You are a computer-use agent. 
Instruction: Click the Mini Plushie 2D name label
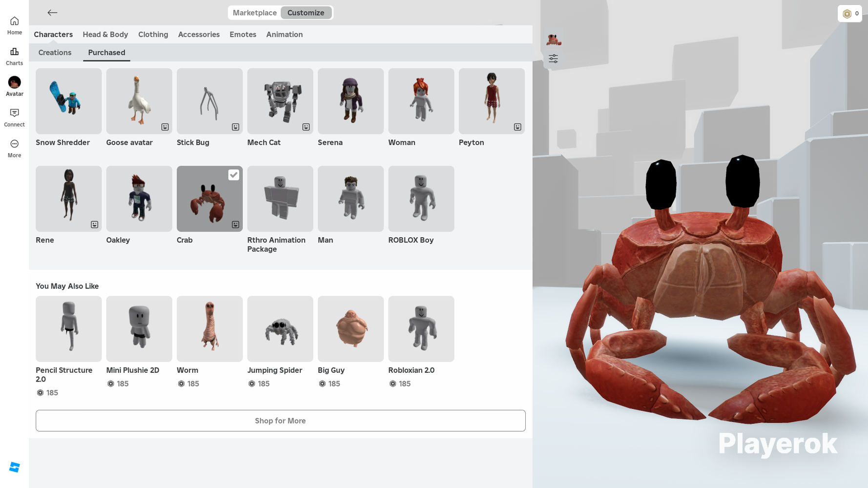point(133,370)
